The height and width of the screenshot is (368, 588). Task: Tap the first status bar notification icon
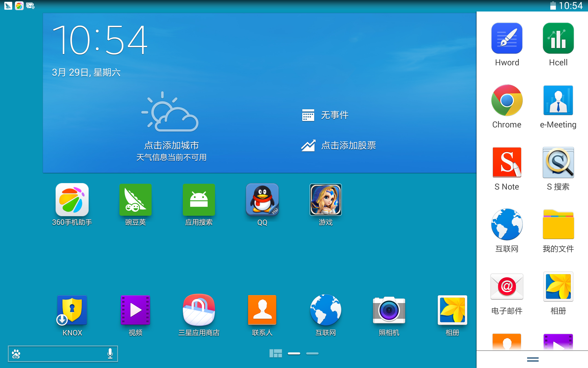8,6
